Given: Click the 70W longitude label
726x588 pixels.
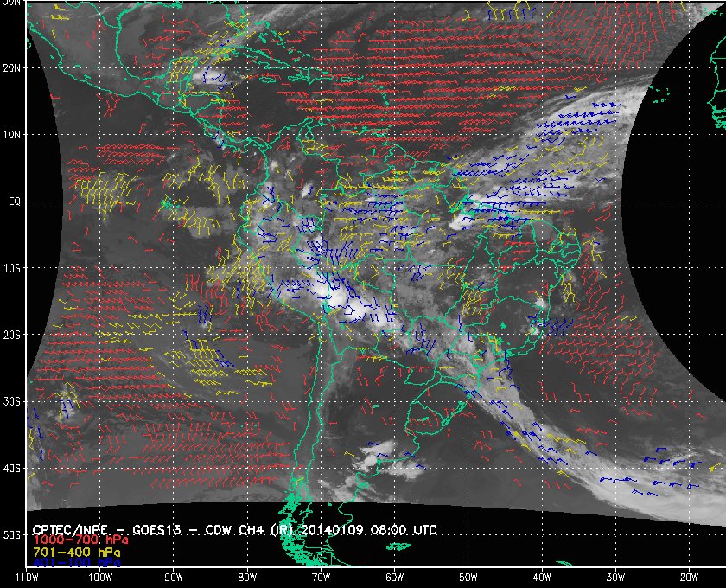Looking at the screenshot, I should tap(321, 578).
